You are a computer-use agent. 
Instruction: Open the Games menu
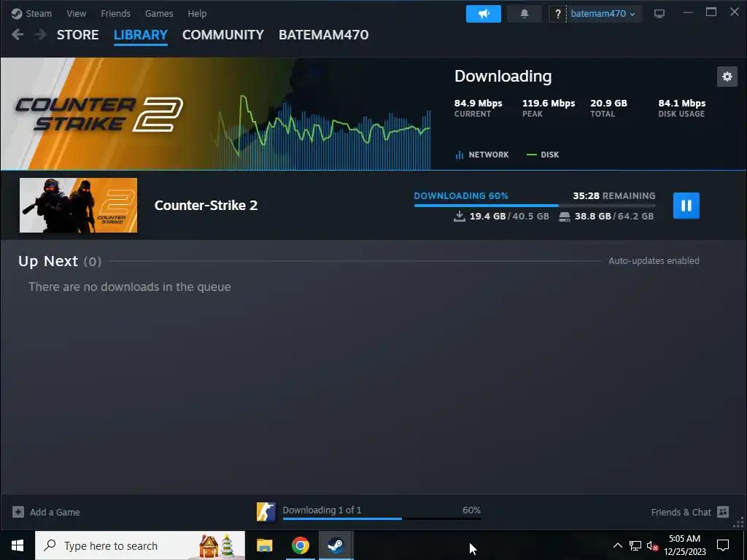pyautogui.click(x=158, y=13)
